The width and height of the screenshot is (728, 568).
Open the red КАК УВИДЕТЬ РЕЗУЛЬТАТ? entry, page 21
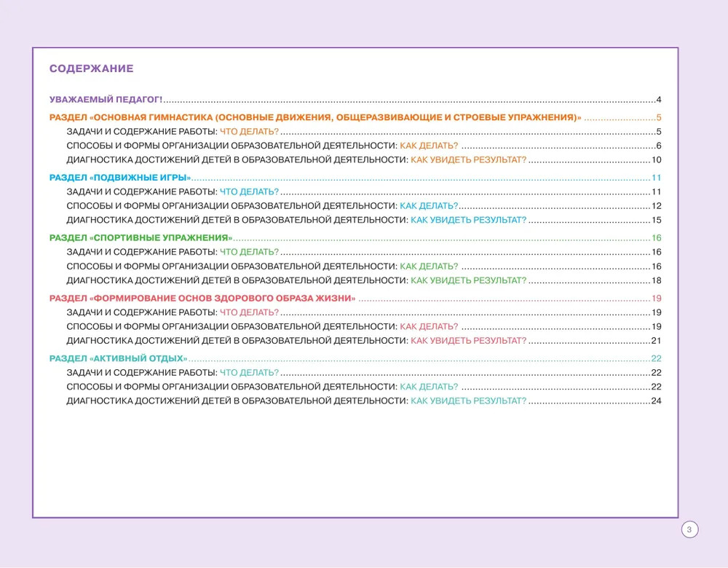coord(364,340)
